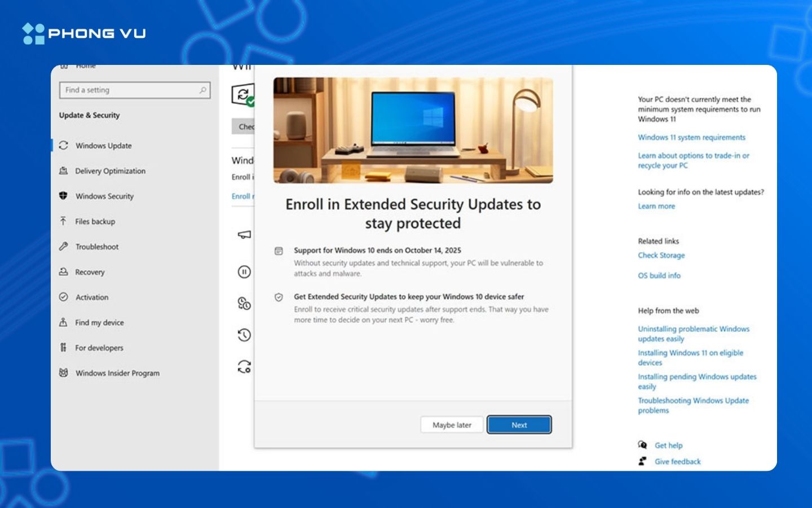Open the Files backup section
Image resolution: width=812 pixels, height=508 pixels.
pos(95,222)
